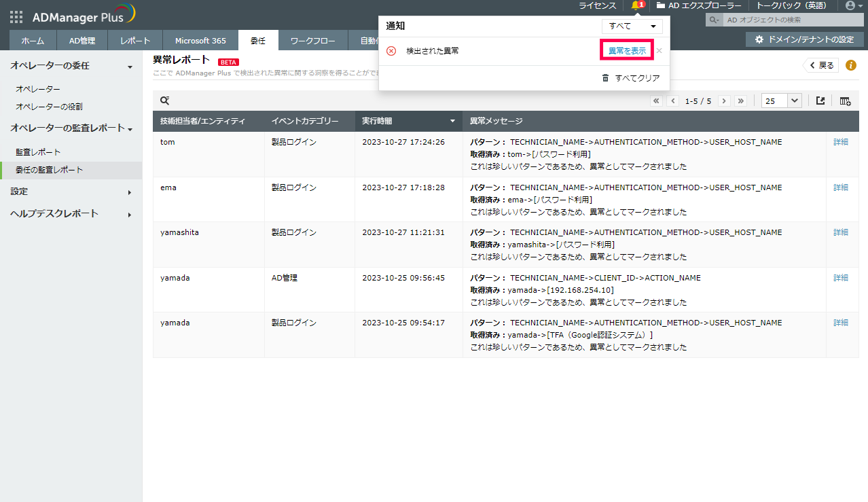Click the notification bell icon
The image size is (868, 502).
[x=636, y=5]
